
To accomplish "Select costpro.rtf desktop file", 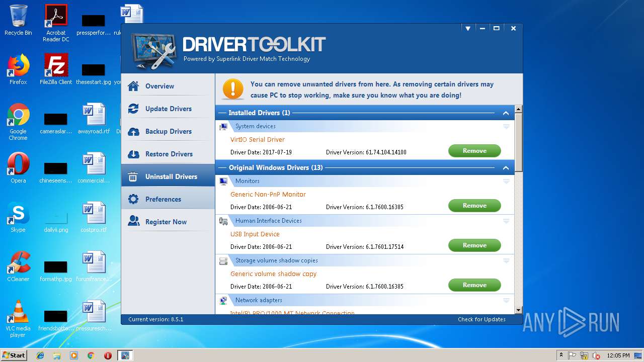I will pyautogui.click(x=94, y=217).
